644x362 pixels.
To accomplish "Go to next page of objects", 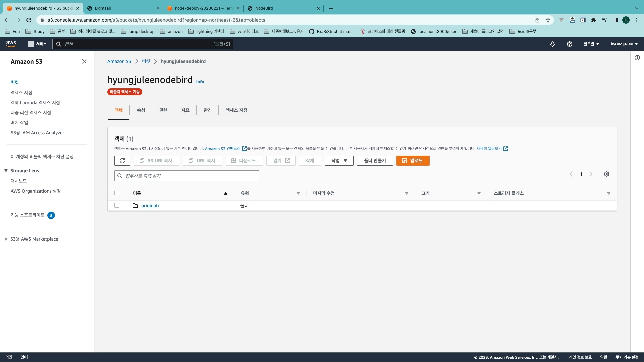I will (591, 174).
